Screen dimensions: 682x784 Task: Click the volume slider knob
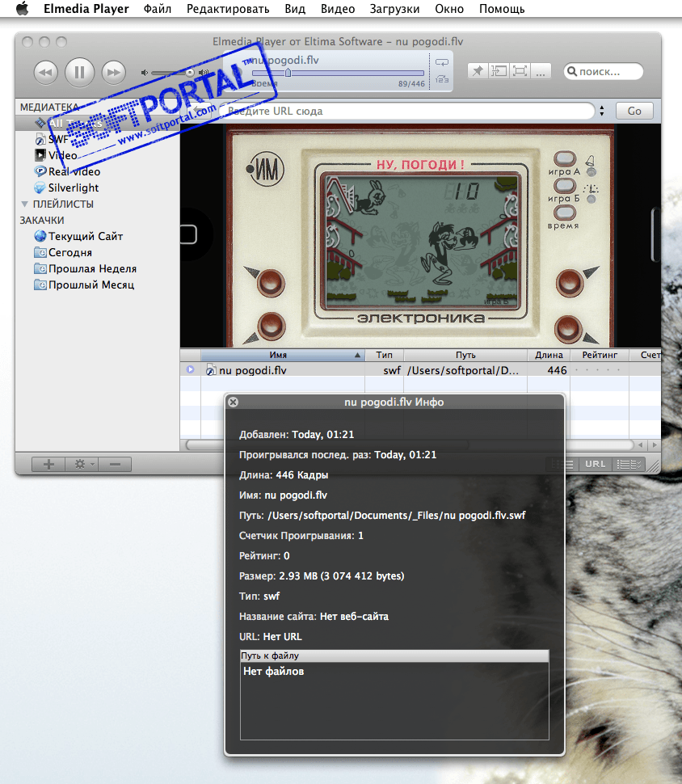190,73
